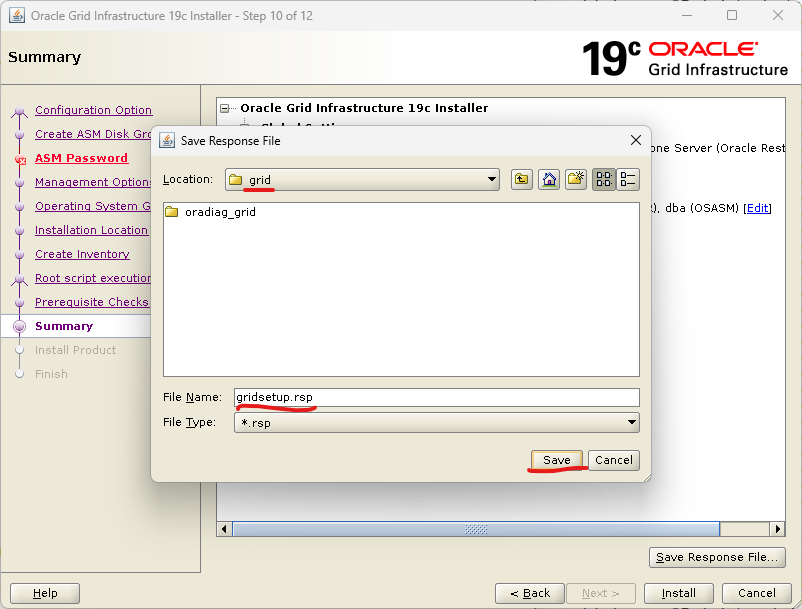Switch to List view icon
Screen dimensions: 802x609
(603, 180)
